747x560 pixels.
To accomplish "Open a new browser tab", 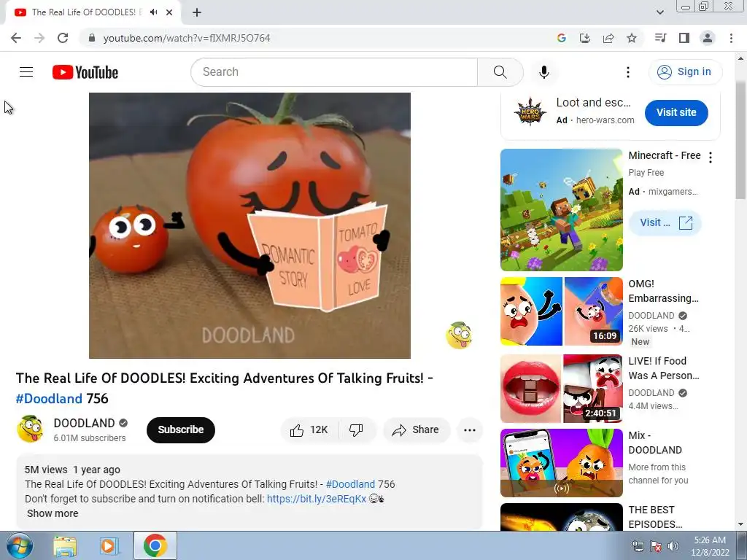I will click(197, 12).
